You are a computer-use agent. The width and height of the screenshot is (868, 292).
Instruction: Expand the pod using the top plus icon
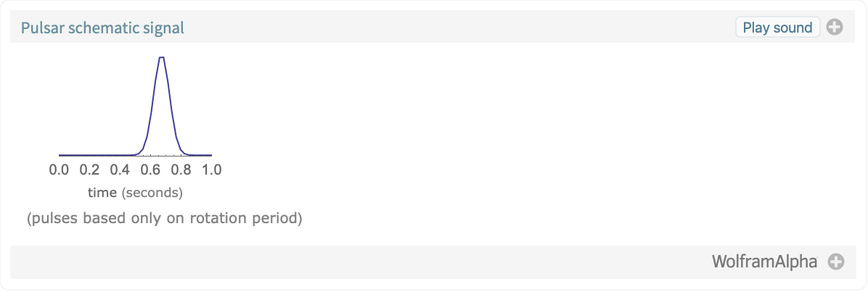pos(835,27)
